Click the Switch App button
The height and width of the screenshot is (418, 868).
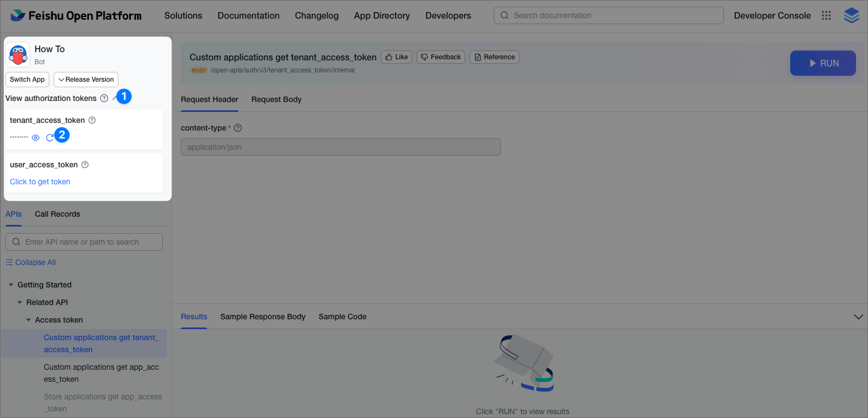(x=27, y=80)
